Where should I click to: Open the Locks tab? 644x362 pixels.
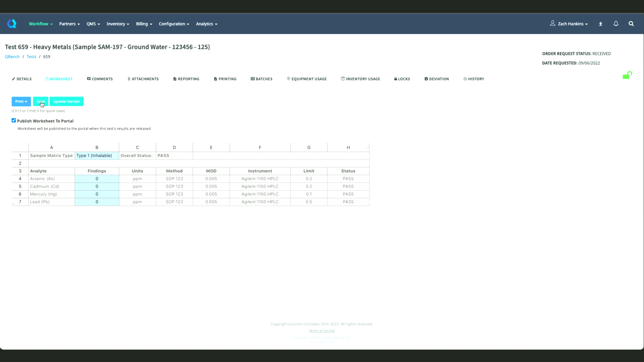tap(402, 79)
